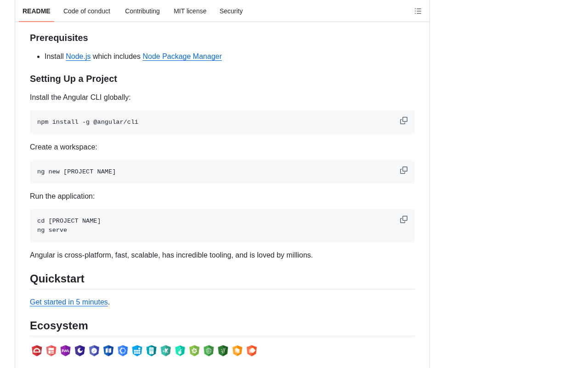Open the Node Package Manager link

[182, 57]
